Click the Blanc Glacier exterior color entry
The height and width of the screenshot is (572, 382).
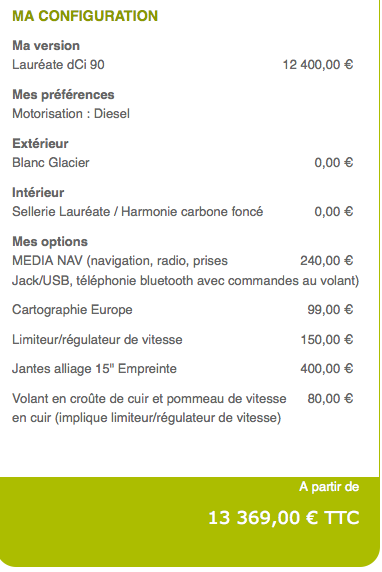coord(51,162)
